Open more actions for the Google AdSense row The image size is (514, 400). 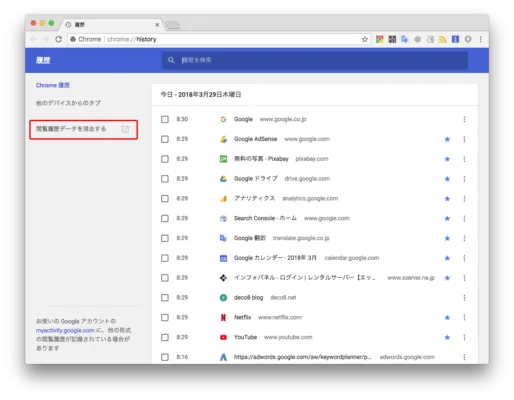pyautogui.click(x=464, y=139)
